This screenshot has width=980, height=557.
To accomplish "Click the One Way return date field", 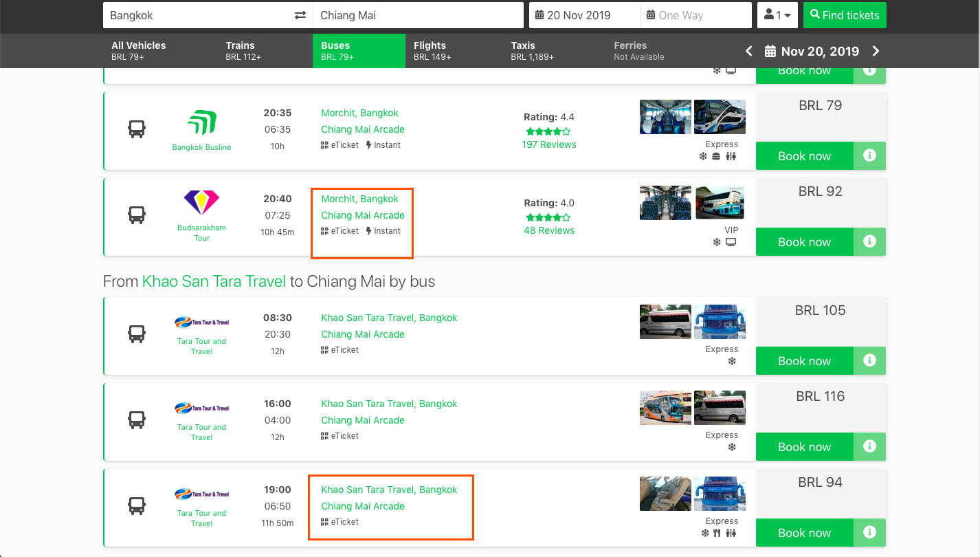I will coord(695,15).
